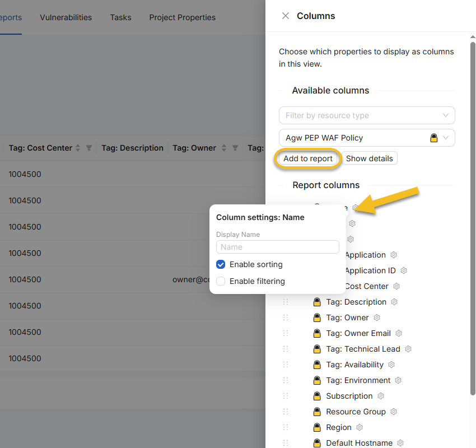Filter the Tag: Owner column
476x448 pixels.
click(x=235, y=148)
